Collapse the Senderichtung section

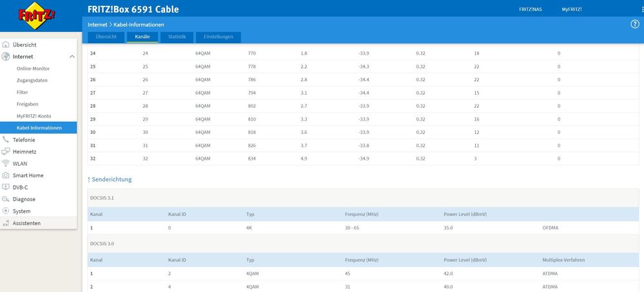click(x=109, y=179)
